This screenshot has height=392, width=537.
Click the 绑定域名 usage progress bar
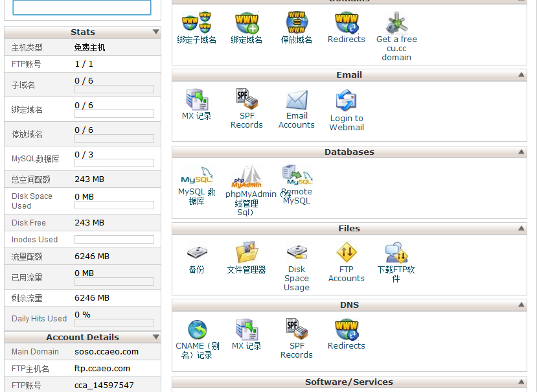pyautogui.click(x=115, y=114)
